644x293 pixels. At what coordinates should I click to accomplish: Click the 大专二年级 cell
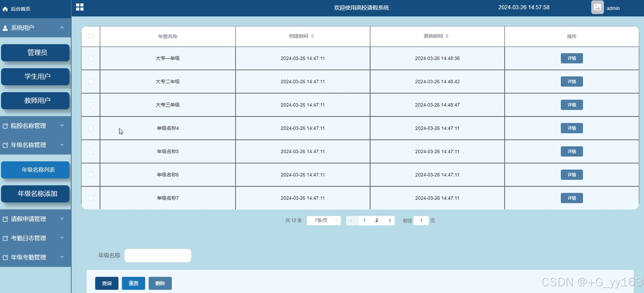(168, 82)
